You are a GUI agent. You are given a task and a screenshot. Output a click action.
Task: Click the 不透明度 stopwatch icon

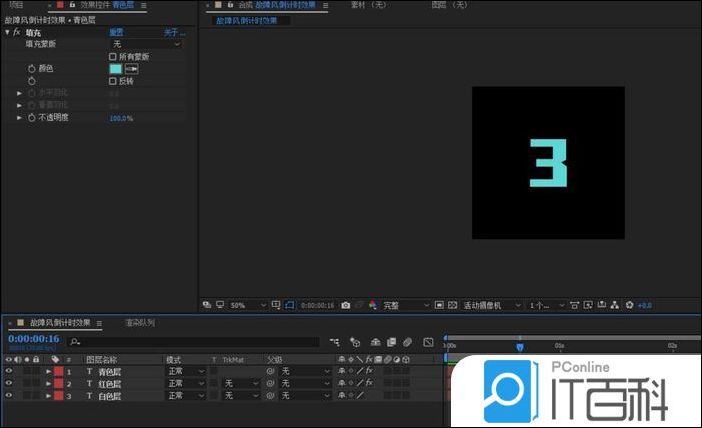[x=31, y=118]
